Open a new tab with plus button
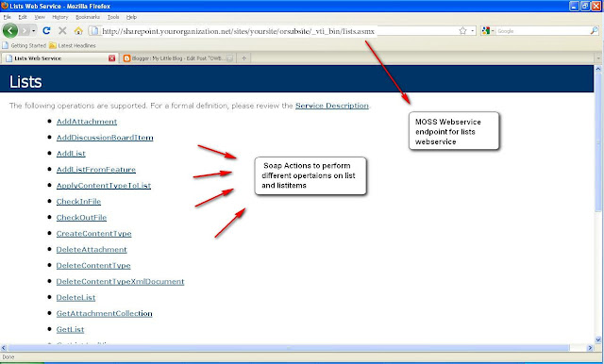604x364 pixels. [x=243, y=58]
